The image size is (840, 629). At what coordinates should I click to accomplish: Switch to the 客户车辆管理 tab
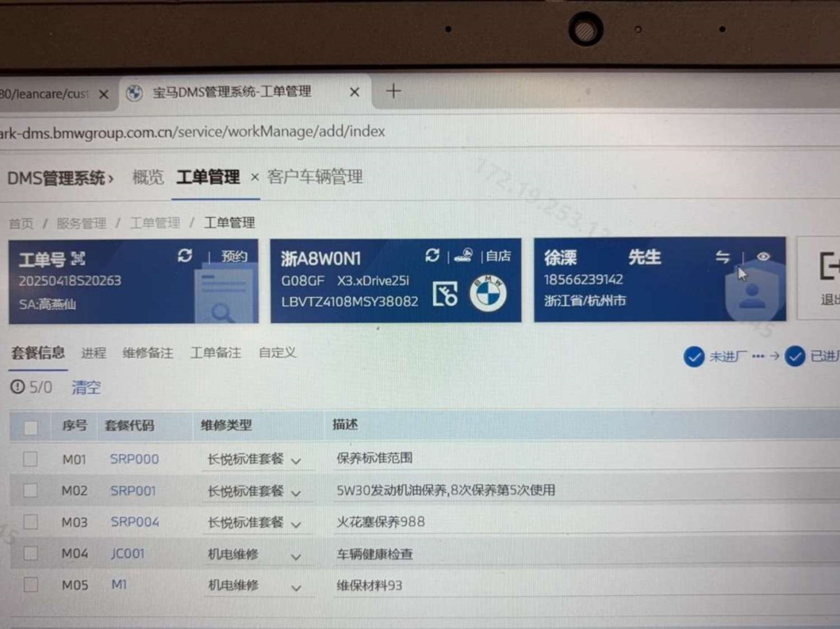pos(315,177)
